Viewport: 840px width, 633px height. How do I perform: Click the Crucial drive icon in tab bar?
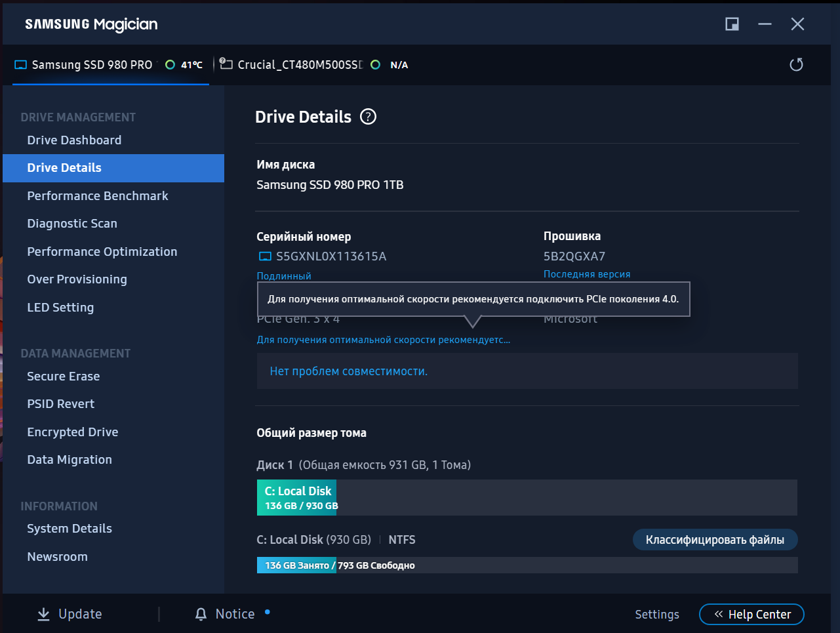(226, 64)
